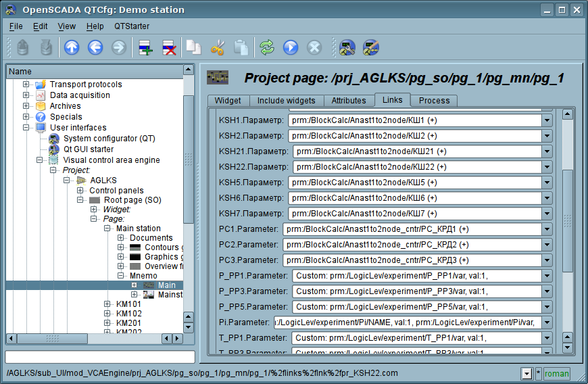Collapse the User interfaces tree node
This screenshot has width=588, height=384.
pyautogui.click(x=26, y=128)
